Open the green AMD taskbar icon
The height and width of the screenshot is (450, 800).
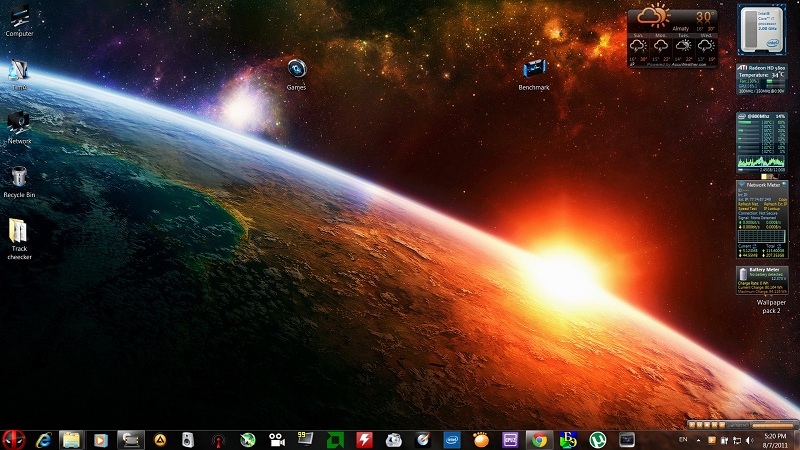click(x=335, y=440)
